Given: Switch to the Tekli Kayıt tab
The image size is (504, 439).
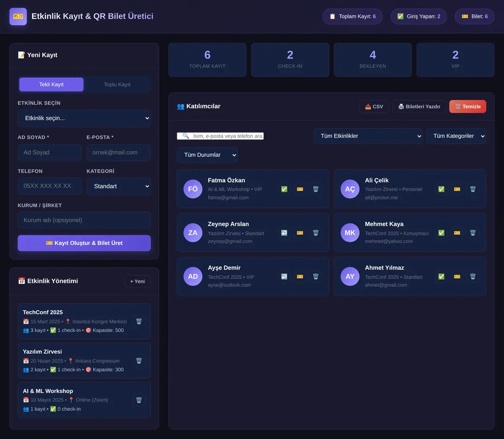Looking at the screenshot, I should [51, 84].
